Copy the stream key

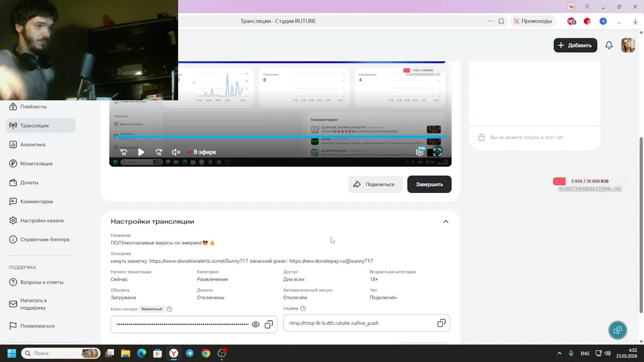click(x=269, y=324)
